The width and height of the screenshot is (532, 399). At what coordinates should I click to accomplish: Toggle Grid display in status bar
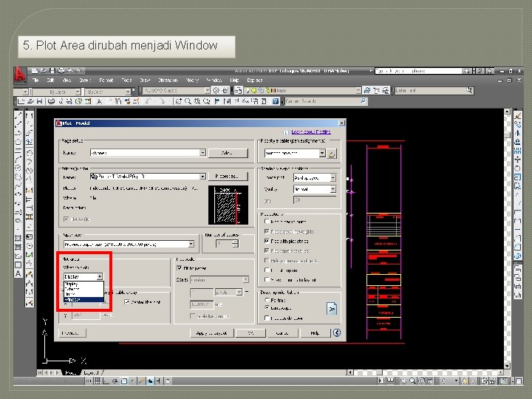[x=98, y=381]
